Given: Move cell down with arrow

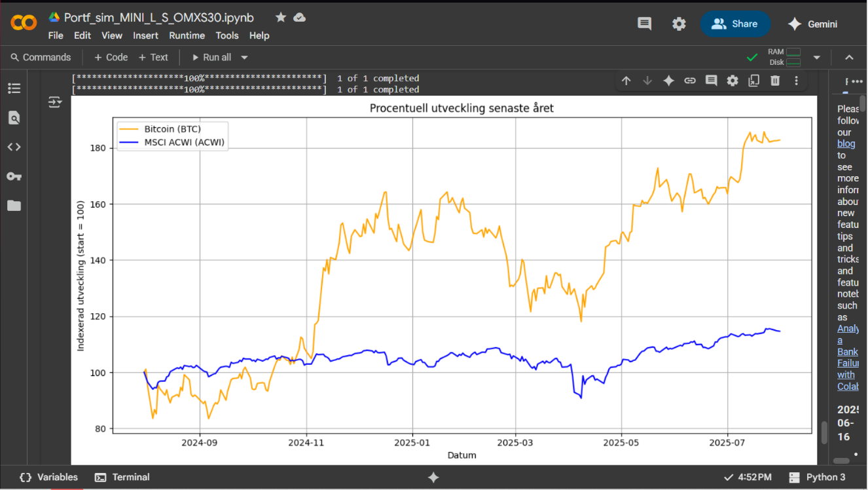Looking at the screenshot, I should (x=647, y=81).
